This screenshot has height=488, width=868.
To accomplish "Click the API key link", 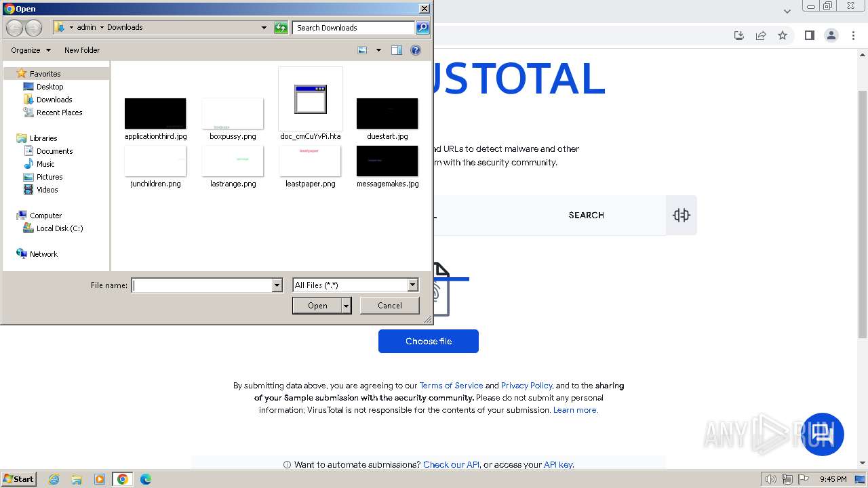I will 558,465.
